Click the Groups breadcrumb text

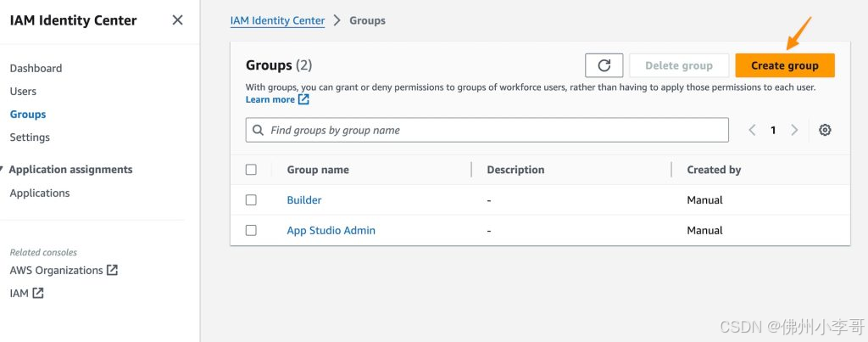coord(367,20)
